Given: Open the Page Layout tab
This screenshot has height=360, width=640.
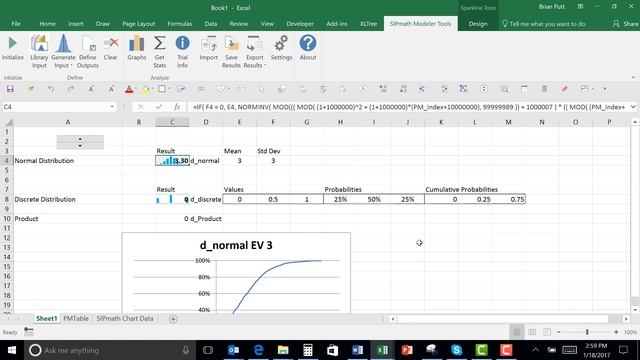Looking at the screenshot, I should 138,24.
